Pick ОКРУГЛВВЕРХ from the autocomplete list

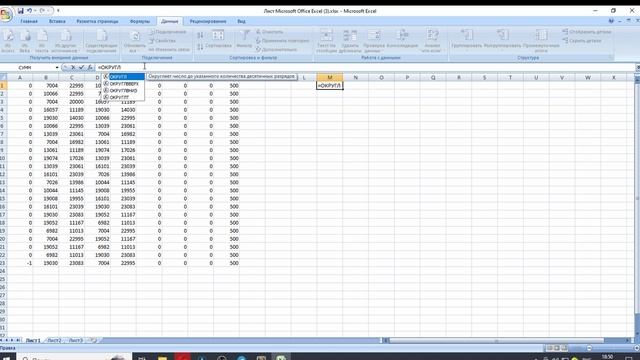point(124,84)
